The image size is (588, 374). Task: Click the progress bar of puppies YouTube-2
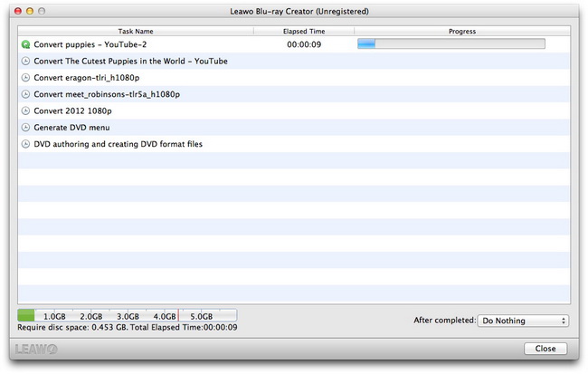(451, 44)
